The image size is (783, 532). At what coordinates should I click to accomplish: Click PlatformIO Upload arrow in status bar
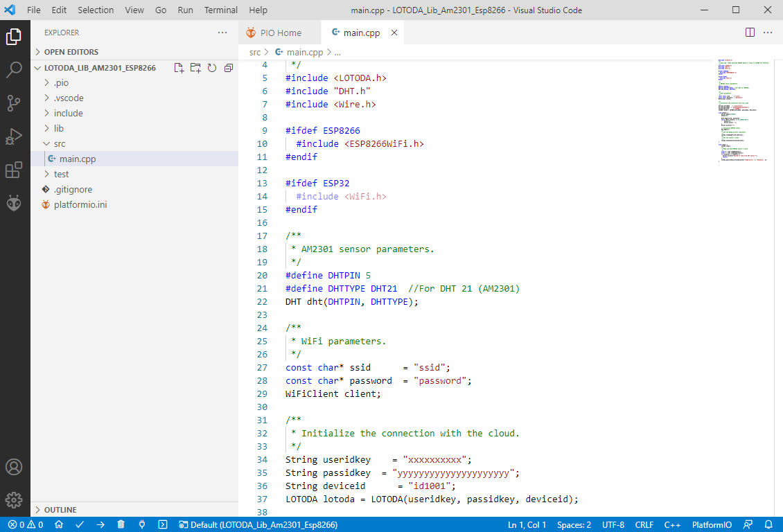click(x=100, y=524)
